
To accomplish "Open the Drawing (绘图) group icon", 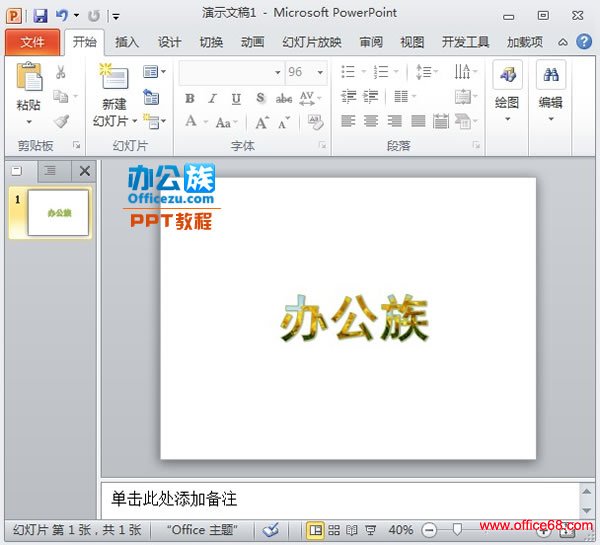I will [x=508, y=74].
